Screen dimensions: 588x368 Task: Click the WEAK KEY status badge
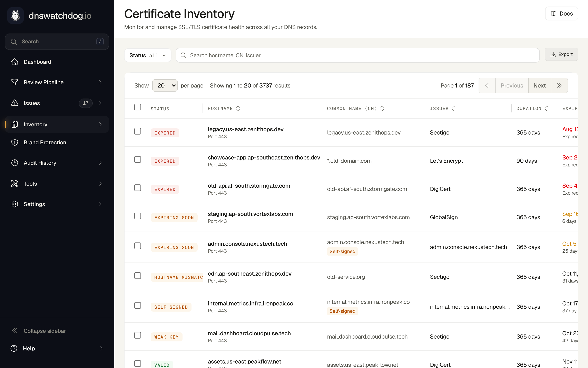click(166, 337)
